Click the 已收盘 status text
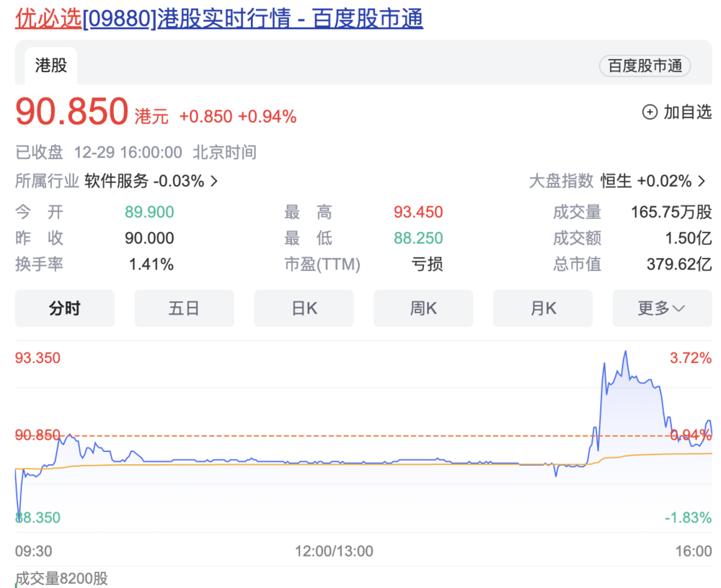This screenshot has width=721, height=588. (39, 152)
